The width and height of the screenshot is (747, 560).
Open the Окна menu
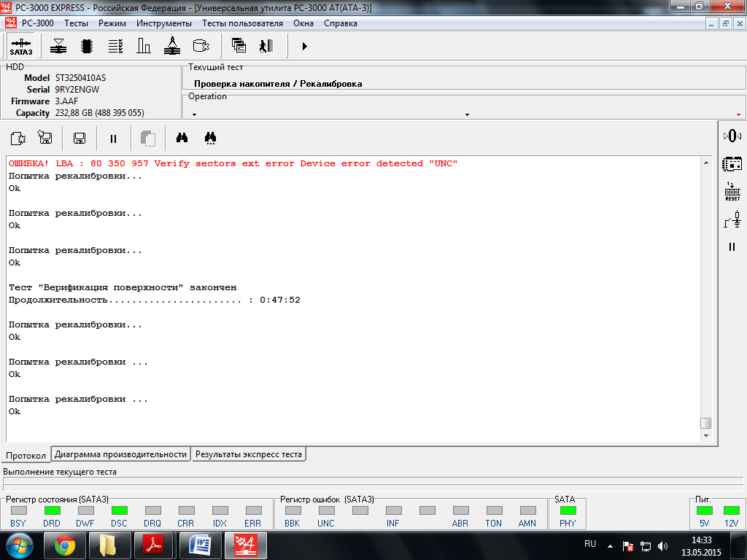pyautogui.click(x=303, y=23)
